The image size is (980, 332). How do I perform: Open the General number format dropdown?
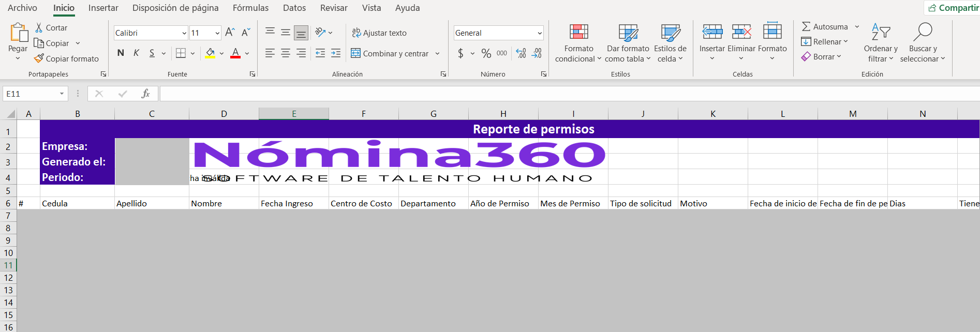tap(540, 33)
